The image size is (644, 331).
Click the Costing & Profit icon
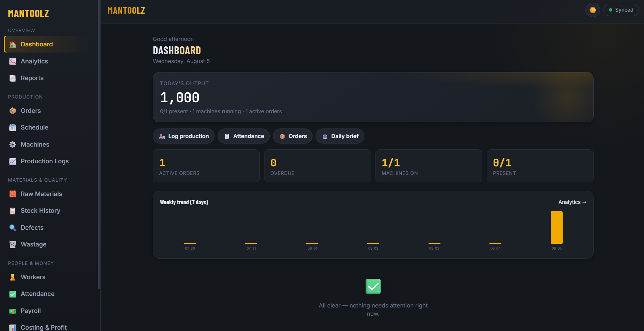point(13,328)
